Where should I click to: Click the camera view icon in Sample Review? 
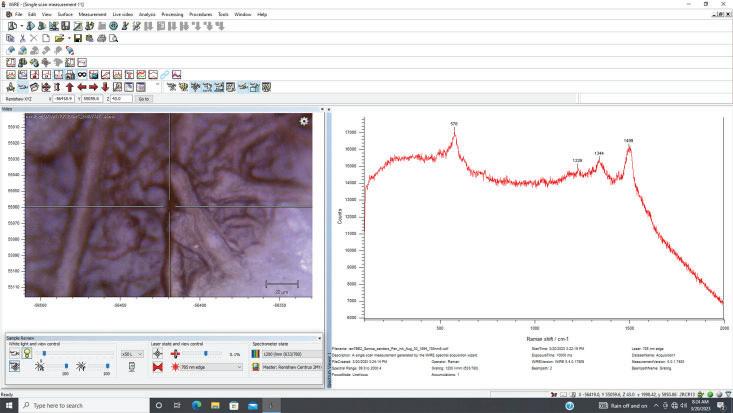(x=14, y=354)
